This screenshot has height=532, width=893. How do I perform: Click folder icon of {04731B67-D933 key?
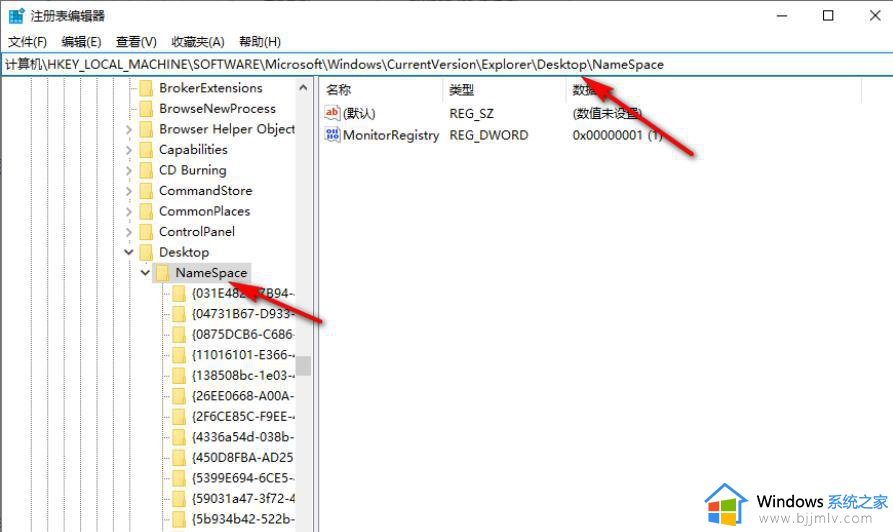click(x=179, y=314)
